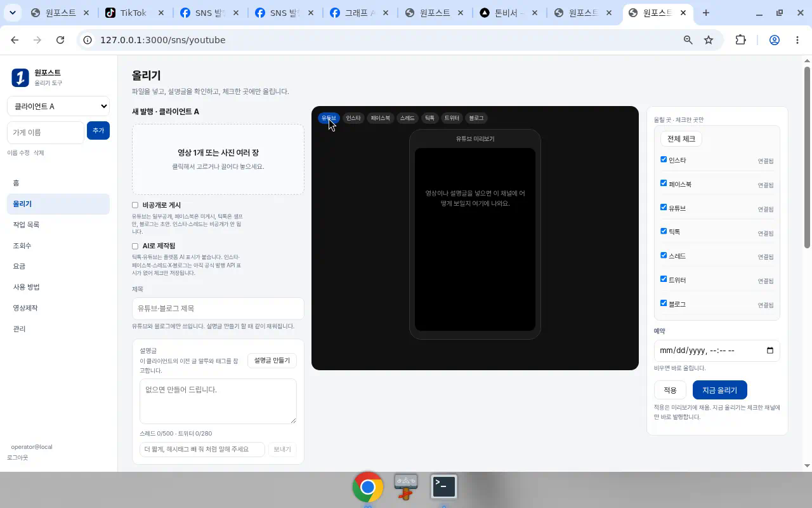The image size is (812, 508).
Task: Open 작업 목록 in the sidebar
Action: [x=58, y=225]
